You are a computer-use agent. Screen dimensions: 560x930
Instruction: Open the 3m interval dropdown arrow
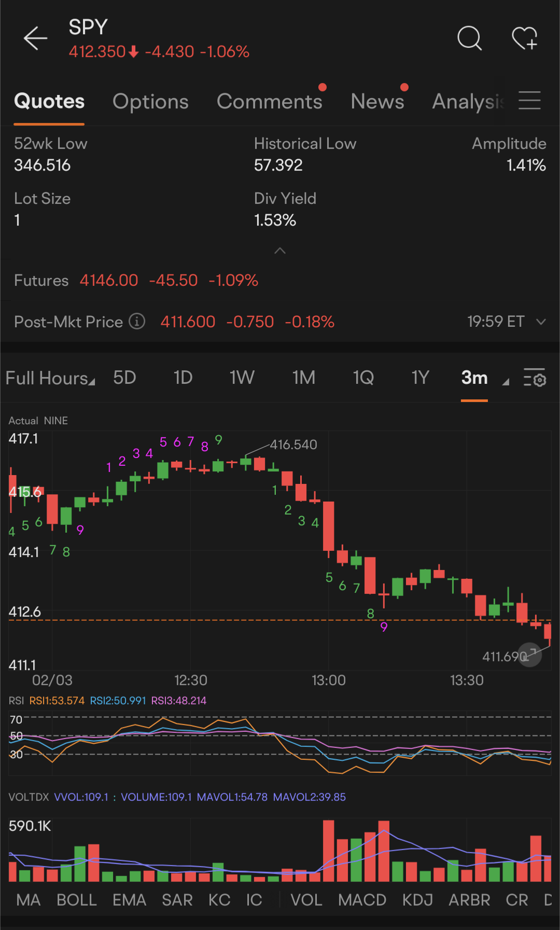point(506,382)
